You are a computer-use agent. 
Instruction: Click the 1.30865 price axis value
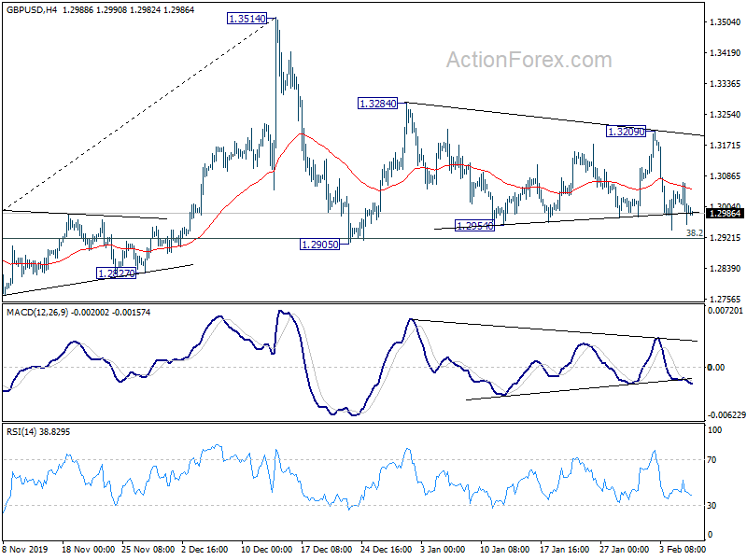pos(726,176)
